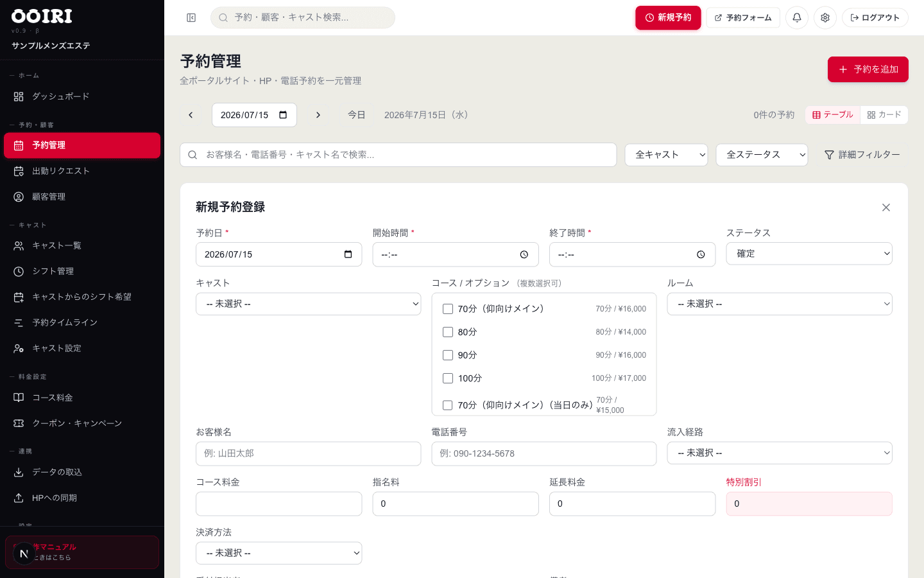Viewport: 924px width, 578px height.
Task: Click 開始時間 time input
Action: [x=456, y=254]
